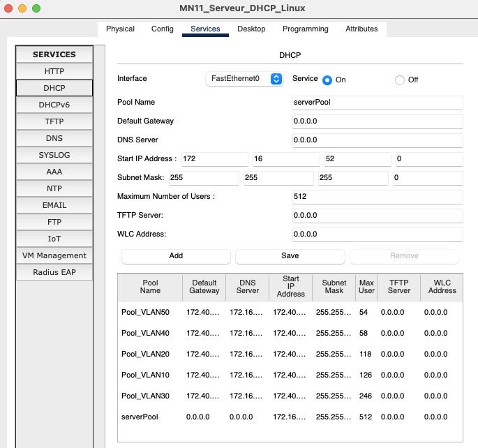Click Start IP first octet 172

(x=215, y=159)
